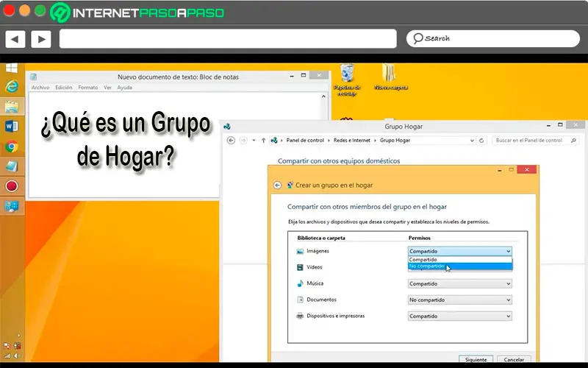Image resolution: width=588 pixels, height=368 pixels.
Task: Click the homegroup icon in address breadcrumb
Action: tap(274, 141)
